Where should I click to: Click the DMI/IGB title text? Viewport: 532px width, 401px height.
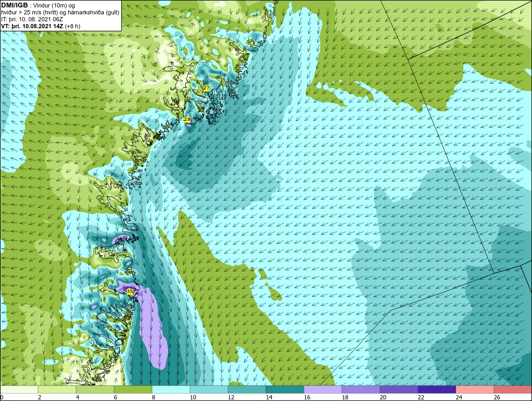pyautogui.click(x=15, y=5)
